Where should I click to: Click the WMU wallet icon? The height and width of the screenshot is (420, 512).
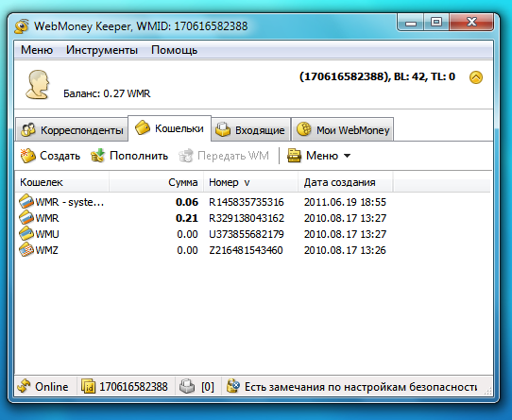click(x=26, y=233)
